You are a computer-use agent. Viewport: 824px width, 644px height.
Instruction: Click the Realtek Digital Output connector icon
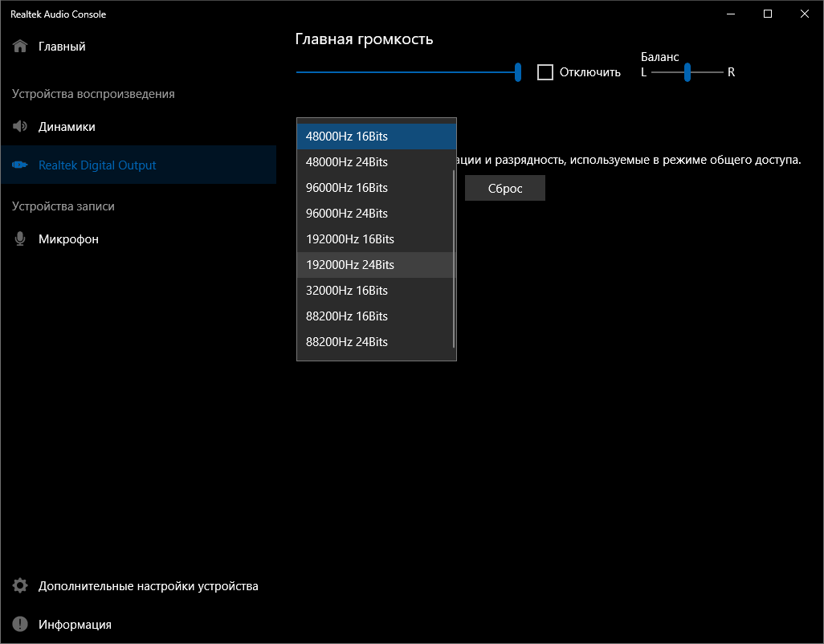20,165
